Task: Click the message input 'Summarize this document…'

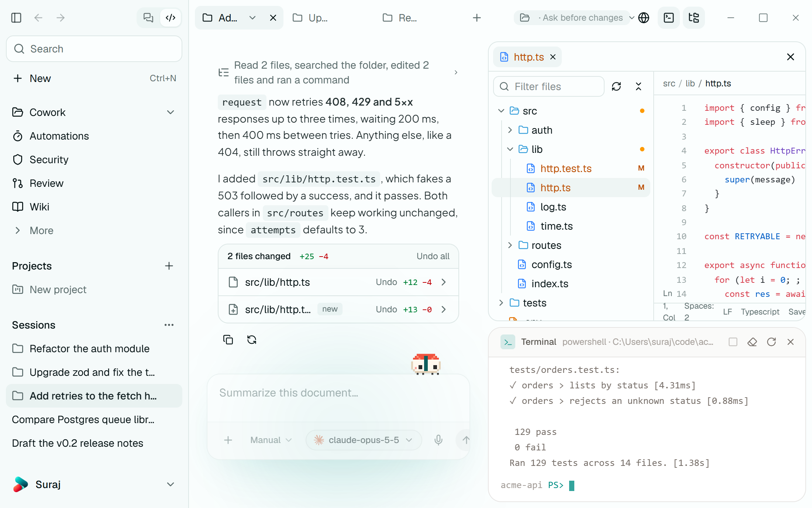Action: click(x=338, y=393)
